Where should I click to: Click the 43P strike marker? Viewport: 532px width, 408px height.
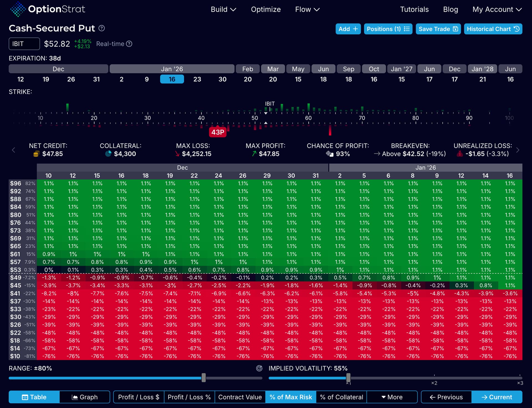click(218, 132)
